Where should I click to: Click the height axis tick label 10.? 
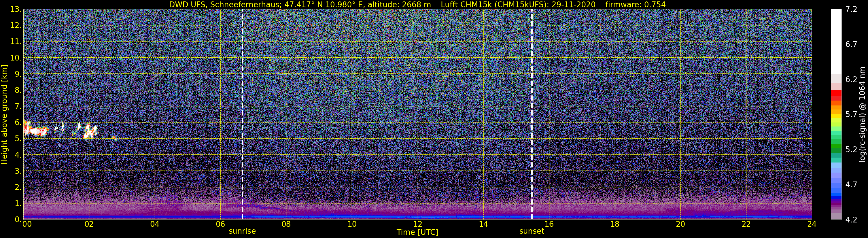(16, 58)
